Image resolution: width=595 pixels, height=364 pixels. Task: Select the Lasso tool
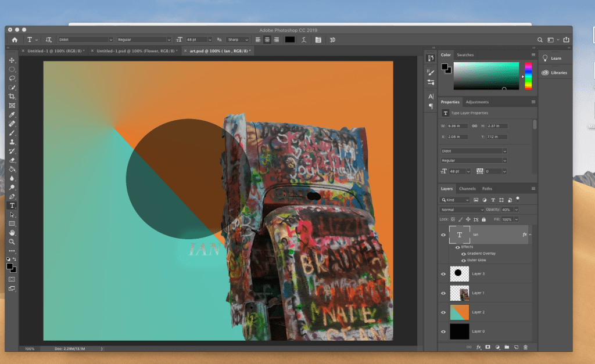(x=12, y=78)
